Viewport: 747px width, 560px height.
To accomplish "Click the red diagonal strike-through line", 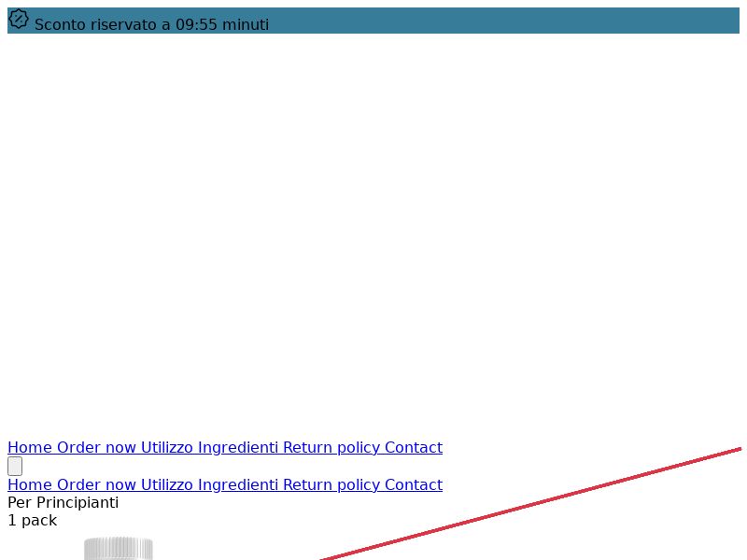I will click(530, 504).
